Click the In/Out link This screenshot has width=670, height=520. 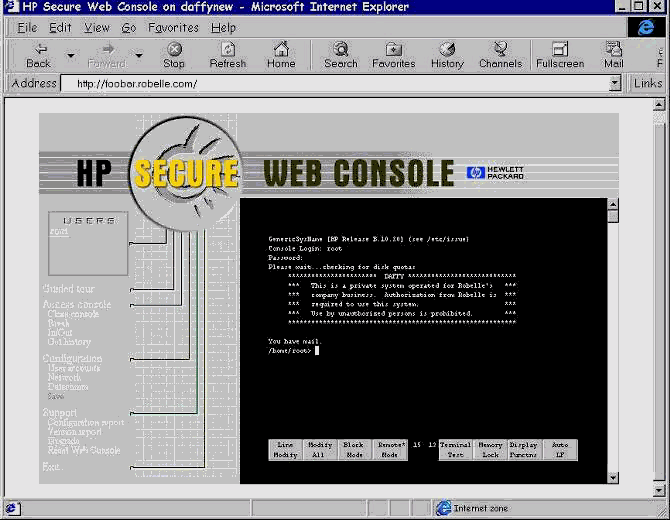60,332
